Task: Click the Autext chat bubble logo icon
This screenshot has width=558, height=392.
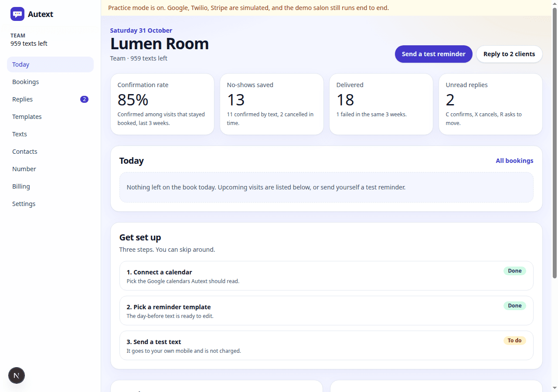Action: click(x=17, y=14)
